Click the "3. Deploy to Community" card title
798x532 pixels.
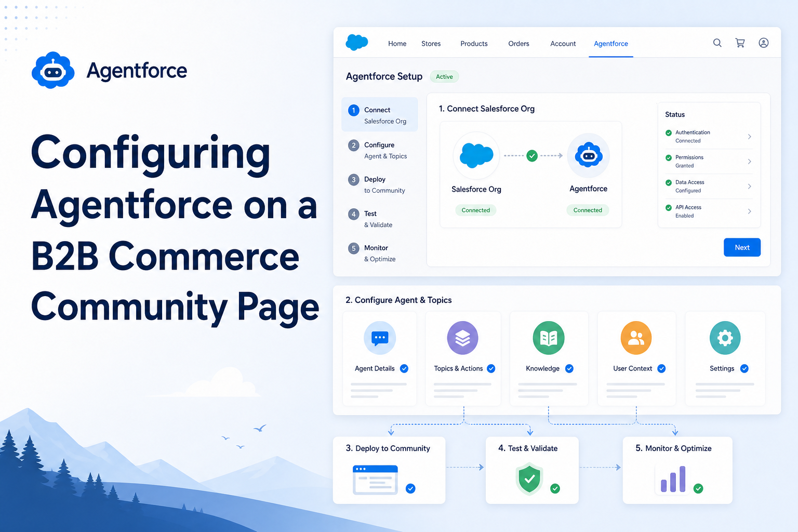pos(388,448)
